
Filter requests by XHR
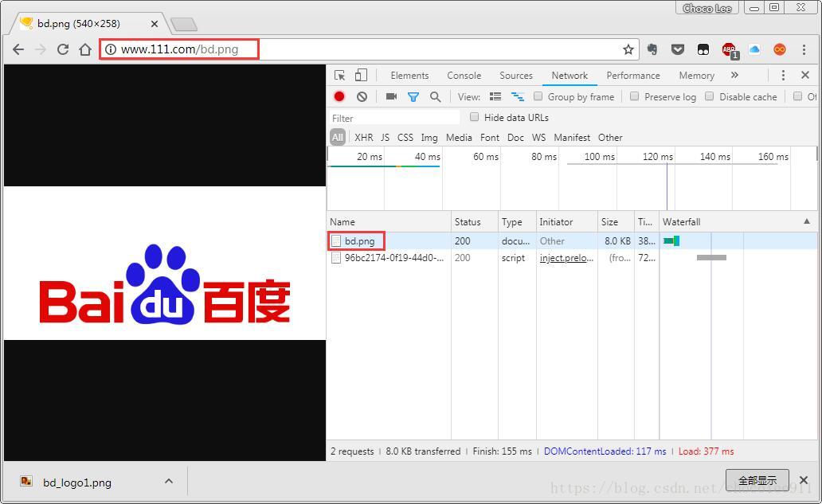point(364,137)
